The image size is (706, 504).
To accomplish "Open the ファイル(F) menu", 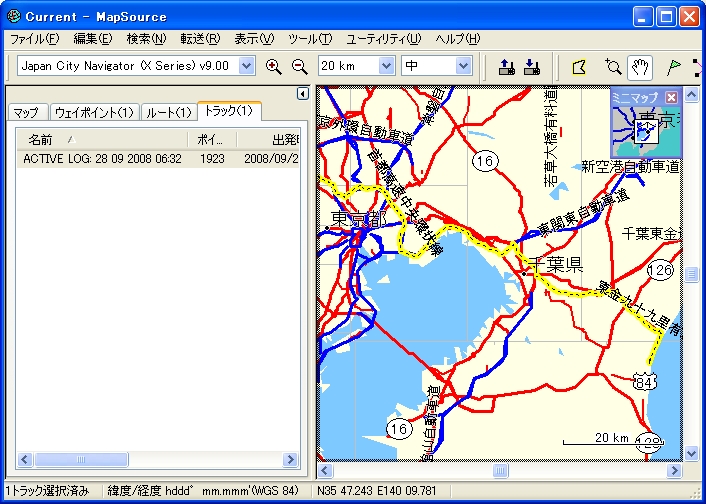I will (x=35, y=39).
